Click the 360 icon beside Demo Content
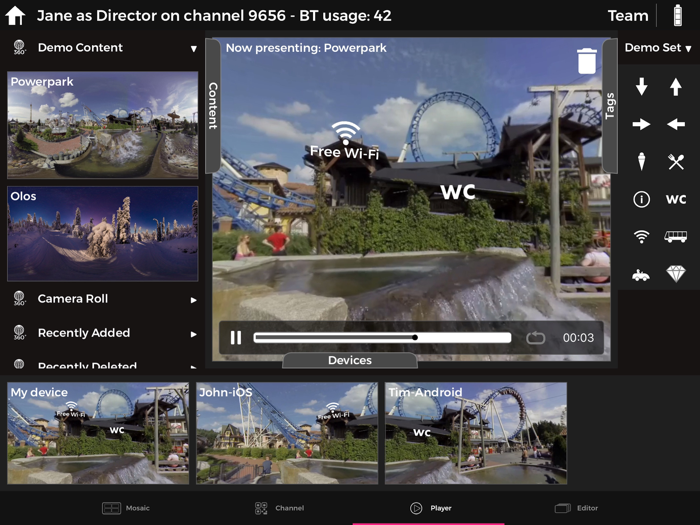700x525 pixels. tap(19, 47)
